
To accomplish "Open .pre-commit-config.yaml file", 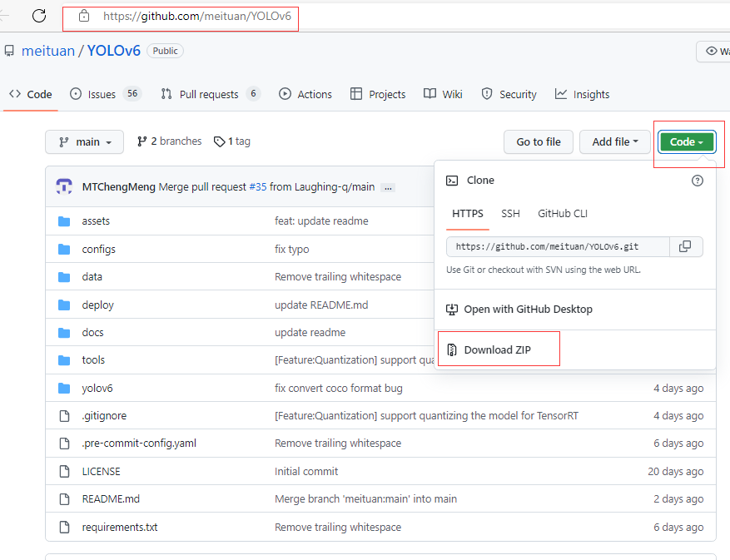I will click(139, 444).
